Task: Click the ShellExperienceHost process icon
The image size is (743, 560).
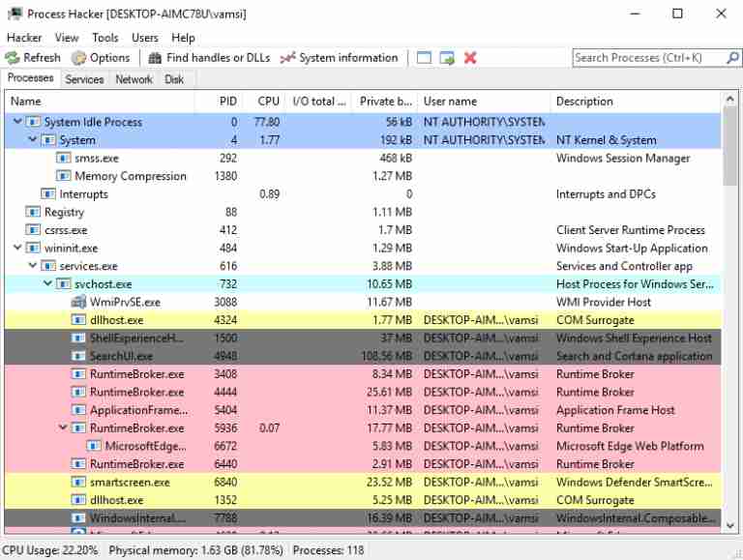Action: [x=78, y=338]
